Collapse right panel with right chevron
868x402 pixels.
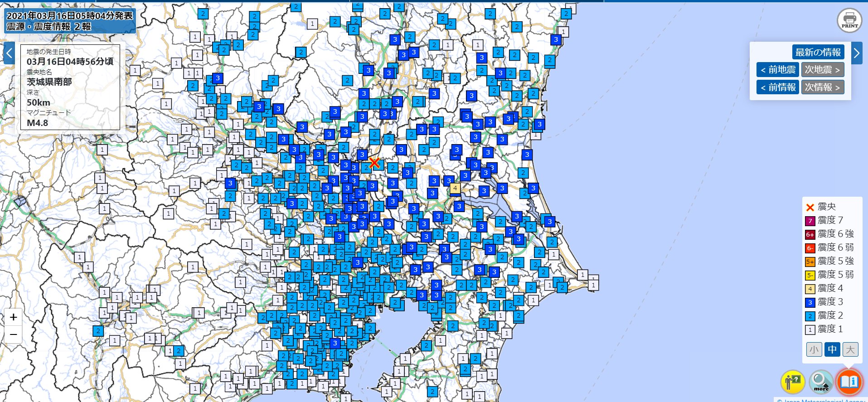point(857,53)
